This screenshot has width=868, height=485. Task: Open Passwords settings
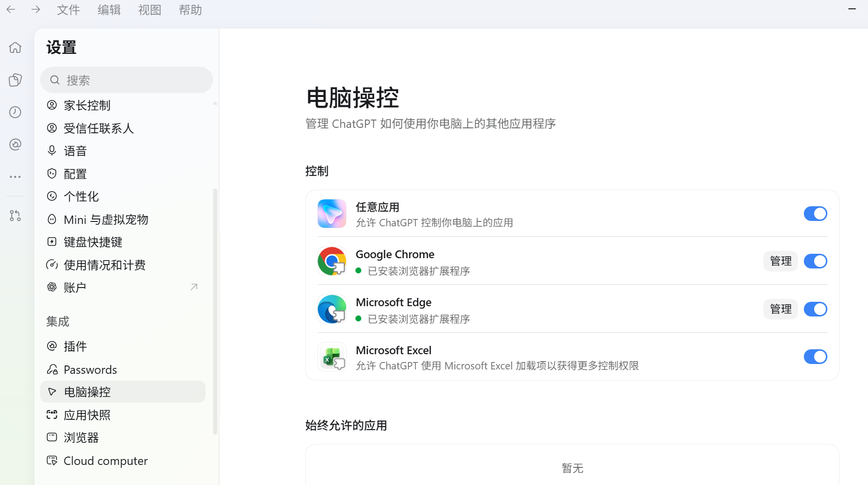click(123, 369)
